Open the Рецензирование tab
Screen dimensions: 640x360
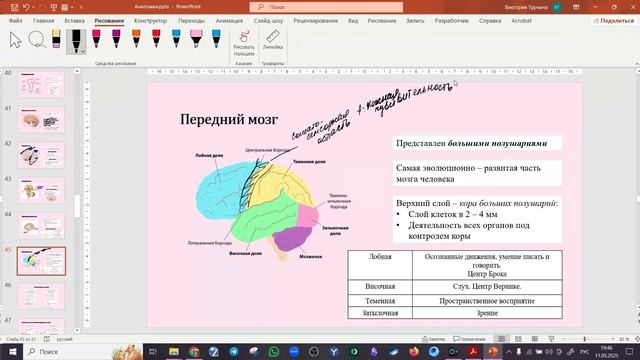tap(316, 20)
